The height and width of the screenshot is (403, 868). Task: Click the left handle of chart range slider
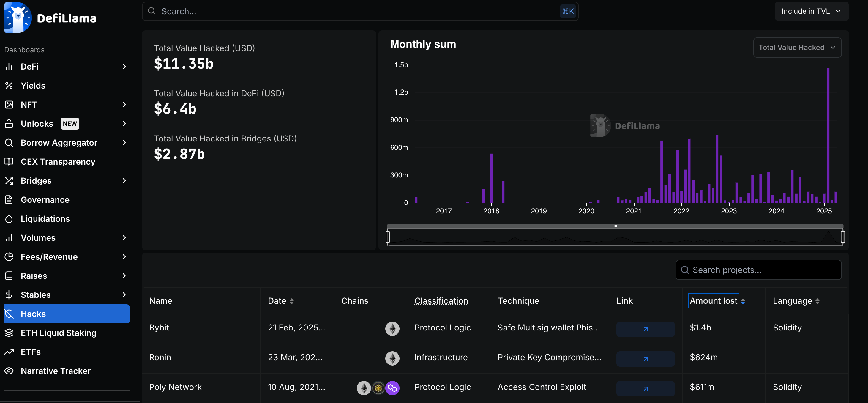[388, 237]
